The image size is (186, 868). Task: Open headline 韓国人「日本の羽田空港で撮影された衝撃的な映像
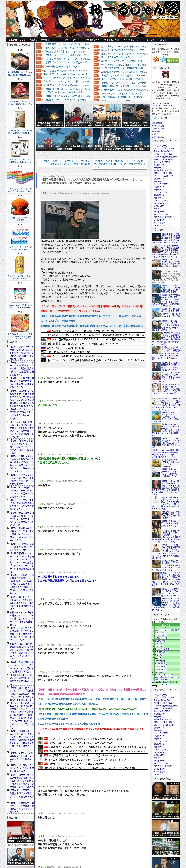coord(91,318)
